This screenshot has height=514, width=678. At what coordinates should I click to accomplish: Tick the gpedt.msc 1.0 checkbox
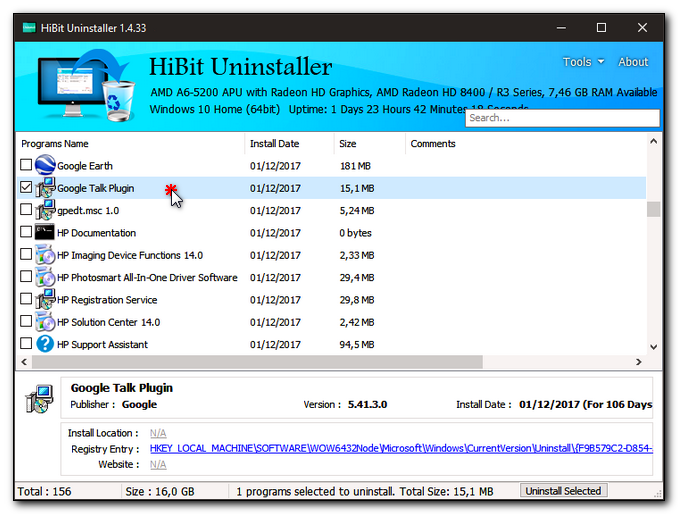pyautogui.click(x=26, y=209)
